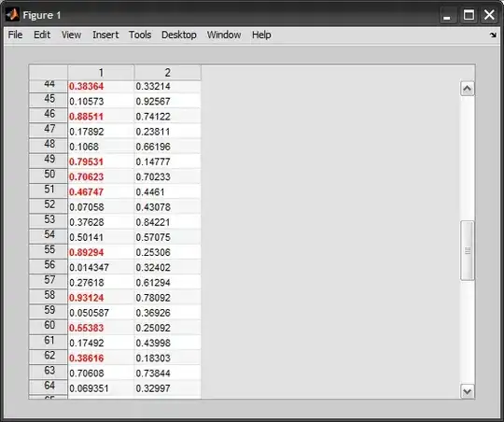Click red cell 0.70623
This screenshot has height=422, width=504.
point(101,176)
